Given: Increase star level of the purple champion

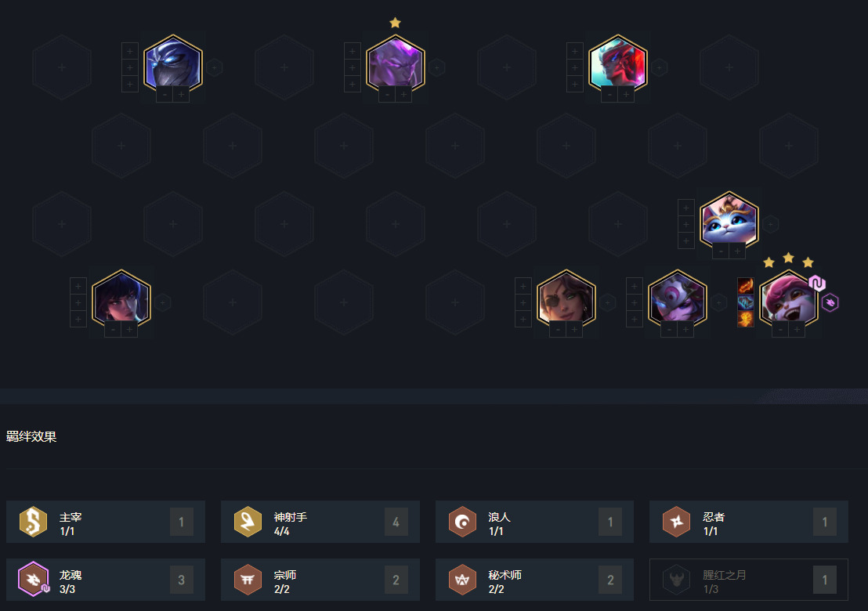Looking at the screenshot, I should click(x=403, y=96).
